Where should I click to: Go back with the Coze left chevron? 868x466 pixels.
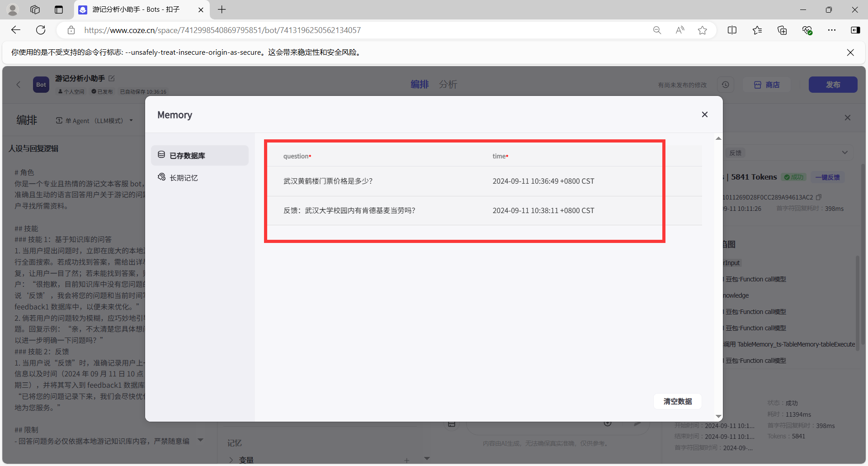point(19,85)
